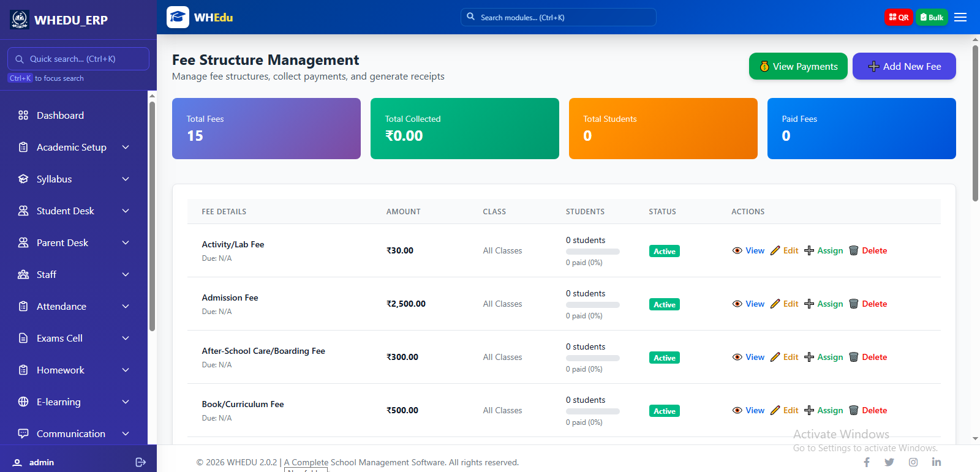Open the Bulk actions button
This screenshot has width=980, height=472.
tap(931, 17)
